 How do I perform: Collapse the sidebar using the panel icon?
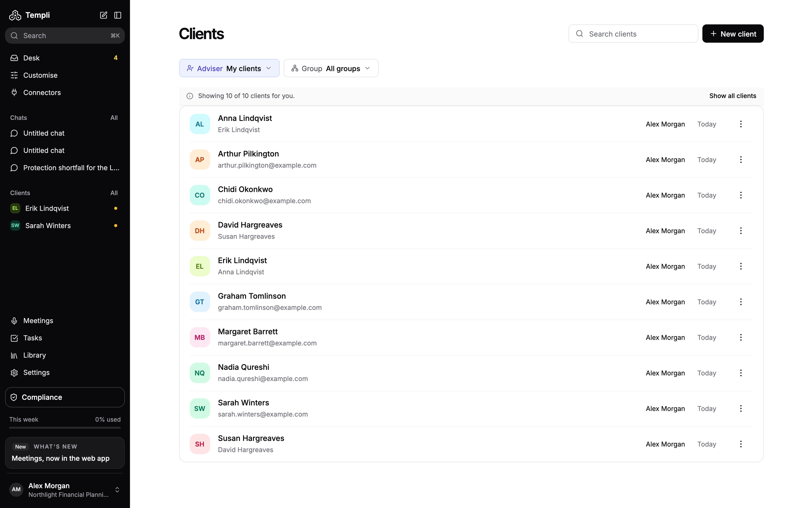coord(117,15)
